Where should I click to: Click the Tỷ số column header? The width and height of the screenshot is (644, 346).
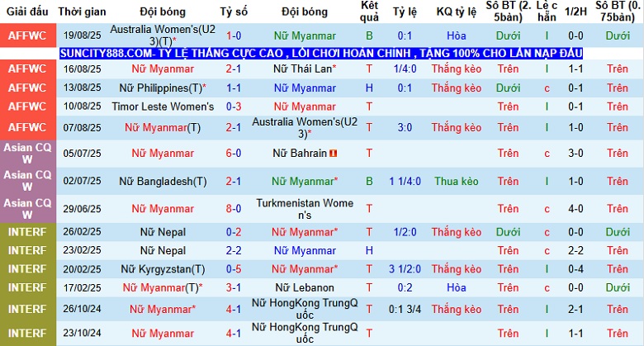234,12
